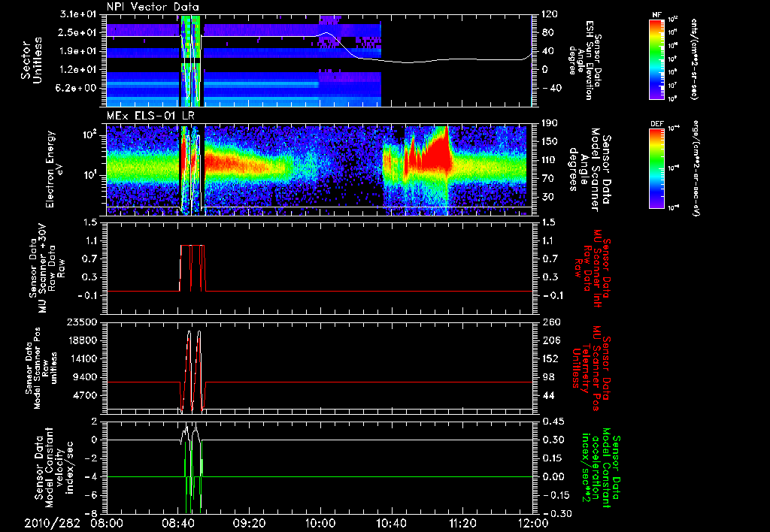Image resolution: width=770 pixels, height=532 pixels.
Task: Click the '0.45' acceleration tick label
Action: [x=552, y=422]
